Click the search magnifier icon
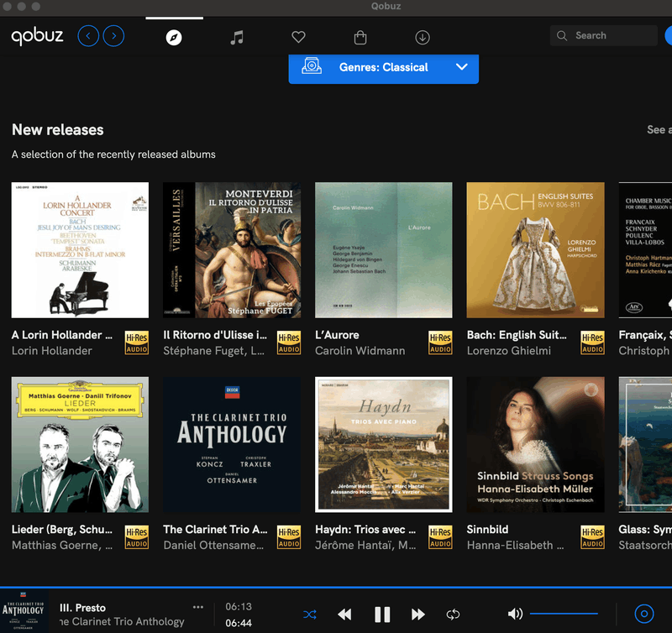Image resolution: width=672 pixels, height=633 pixels. (562, 35)
